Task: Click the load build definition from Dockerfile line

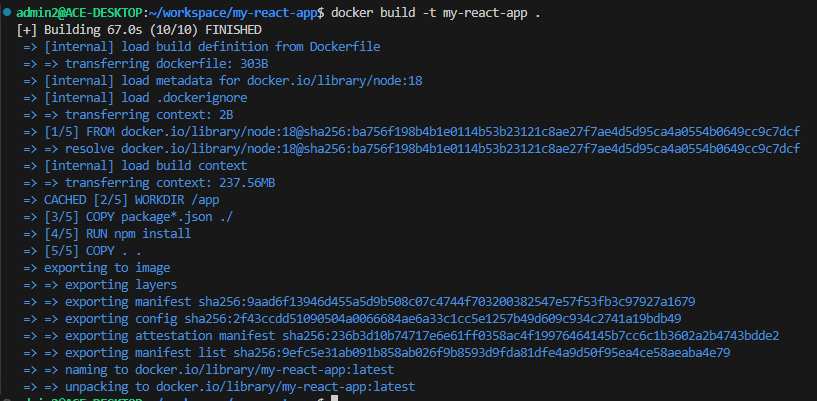Action: tap(202, 47)
